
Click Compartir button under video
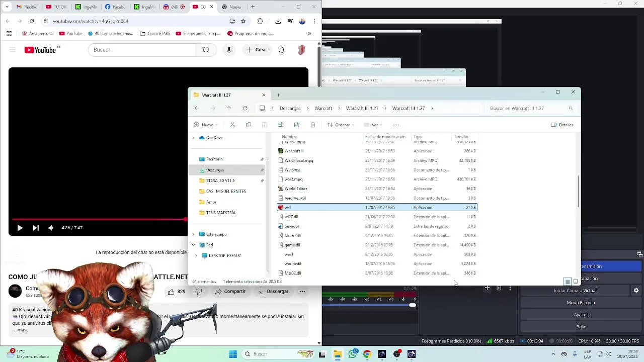pos(230,292)
